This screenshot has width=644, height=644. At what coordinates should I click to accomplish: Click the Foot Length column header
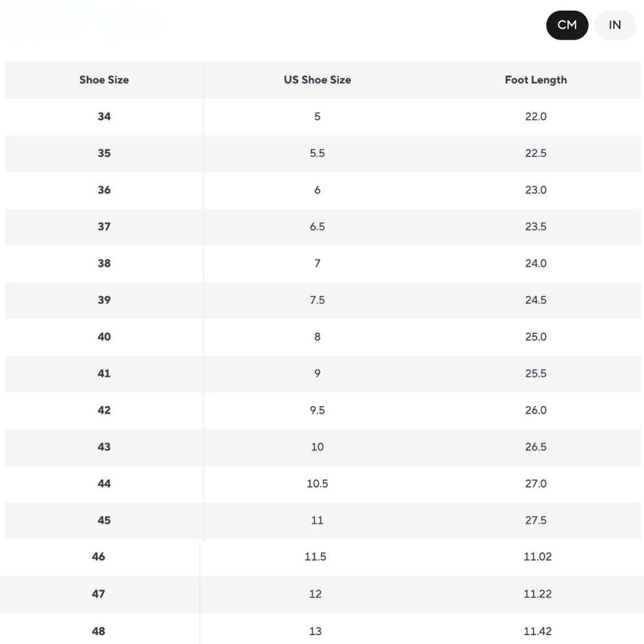[535, 80]
